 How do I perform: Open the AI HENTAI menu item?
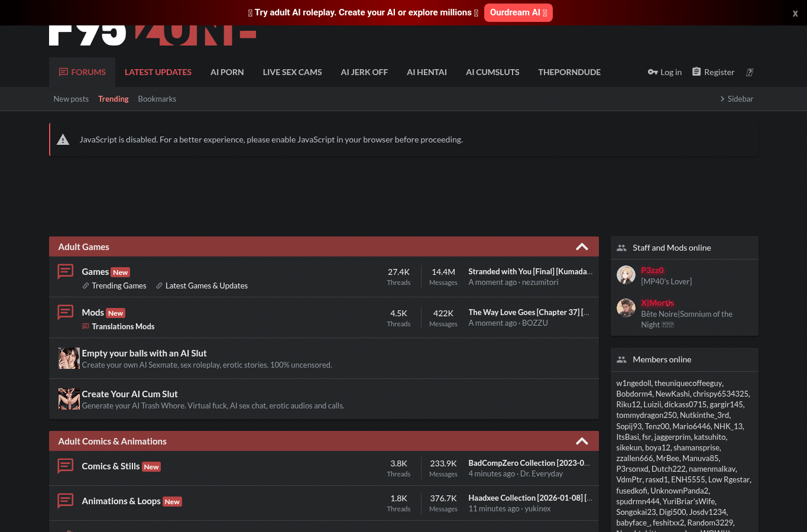tap(427, 72)
